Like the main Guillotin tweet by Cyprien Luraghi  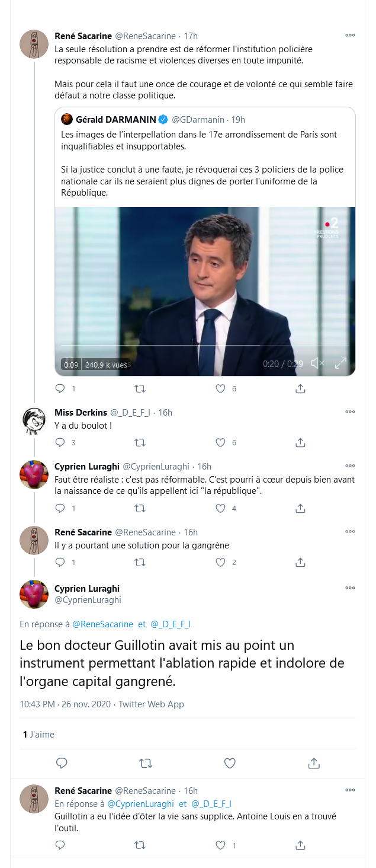coord(229,762)
